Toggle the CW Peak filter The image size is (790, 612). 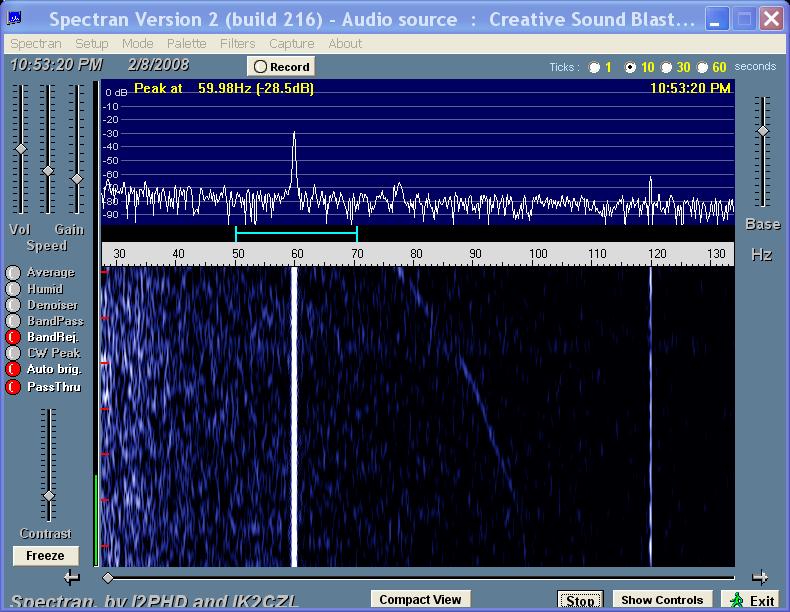(x=13, y=353)
